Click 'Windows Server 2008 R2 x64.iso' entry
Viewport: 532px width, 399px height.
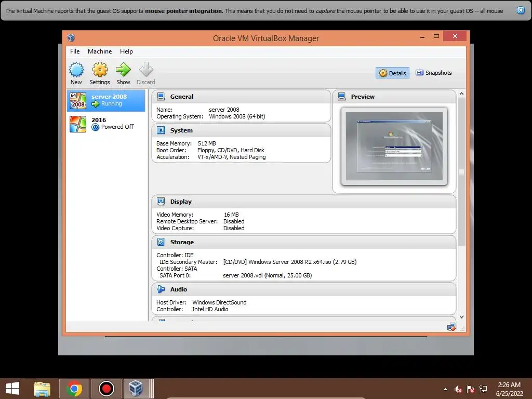pyautogui.click(x=290, y=262)
